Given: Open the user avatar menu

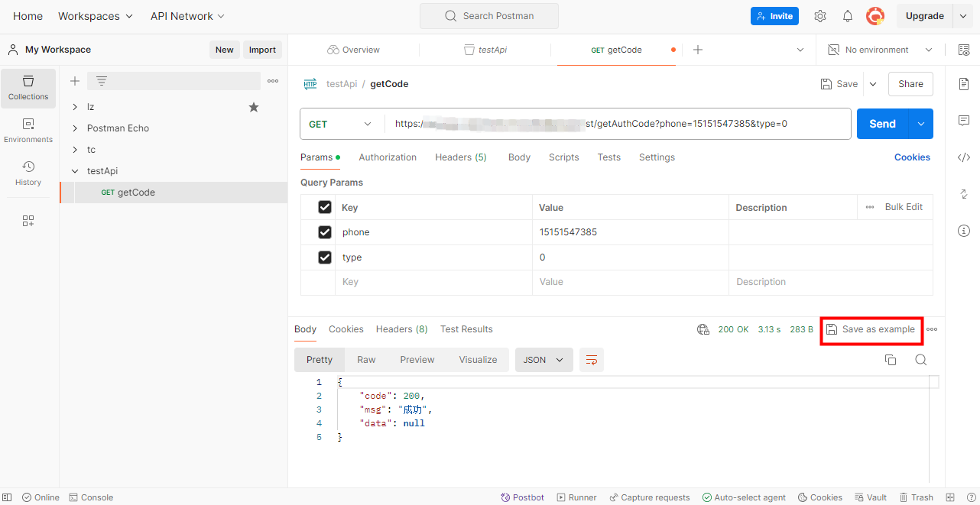Looking at the screenshot, I should tap(875, 16).
